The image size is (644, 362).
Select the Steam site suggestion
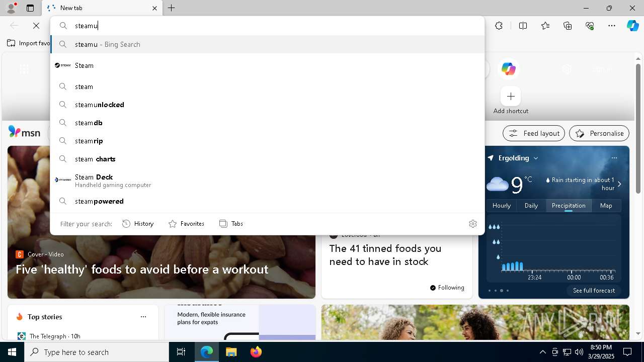[267, 65]
